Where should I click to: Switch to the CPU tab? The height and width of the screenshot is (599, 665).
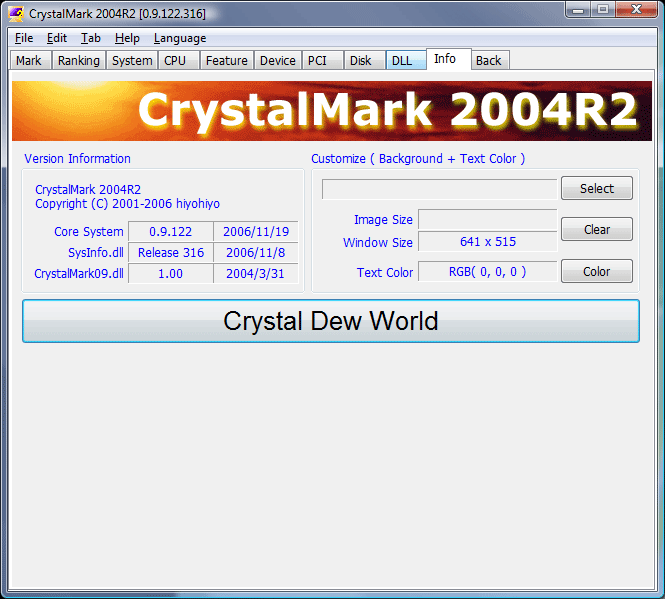[x=179, y=61]
